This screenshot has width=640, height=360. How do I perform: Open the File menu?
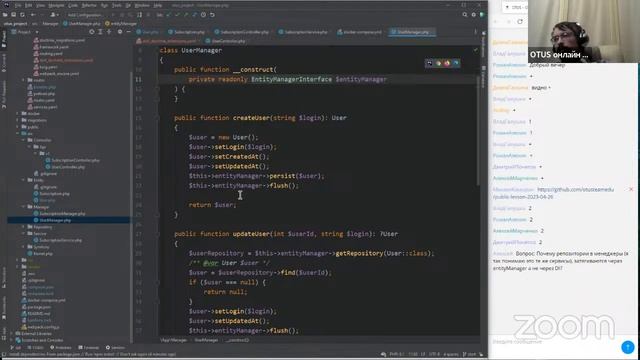tap(18, 5)
